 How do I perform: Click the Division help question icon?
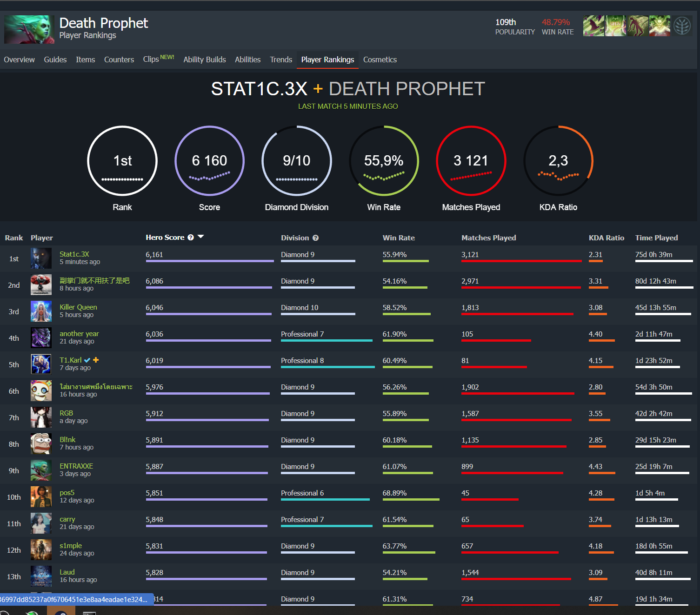tap(315, 238)
